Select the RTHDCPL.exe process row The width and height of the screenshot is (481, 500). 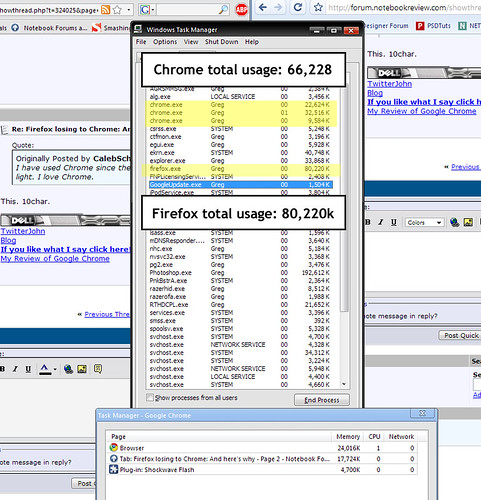[241, 305]
